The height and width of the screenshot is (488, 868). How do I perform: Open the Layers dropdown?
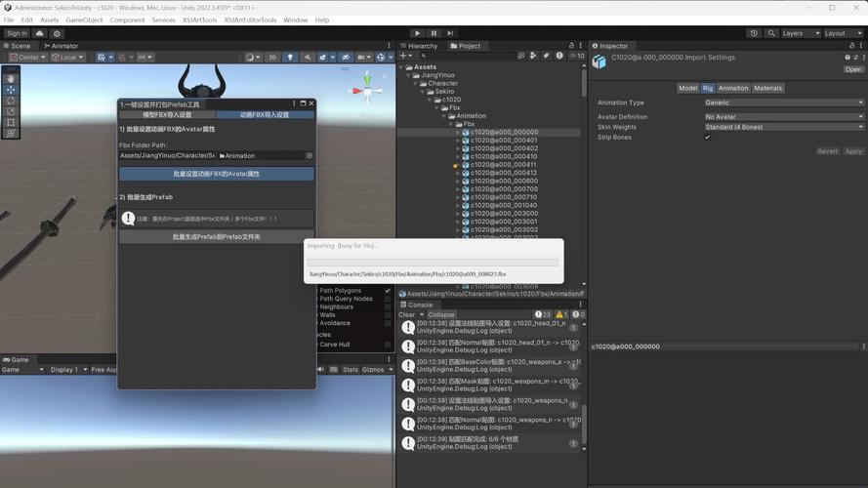[x=801, y=33]
